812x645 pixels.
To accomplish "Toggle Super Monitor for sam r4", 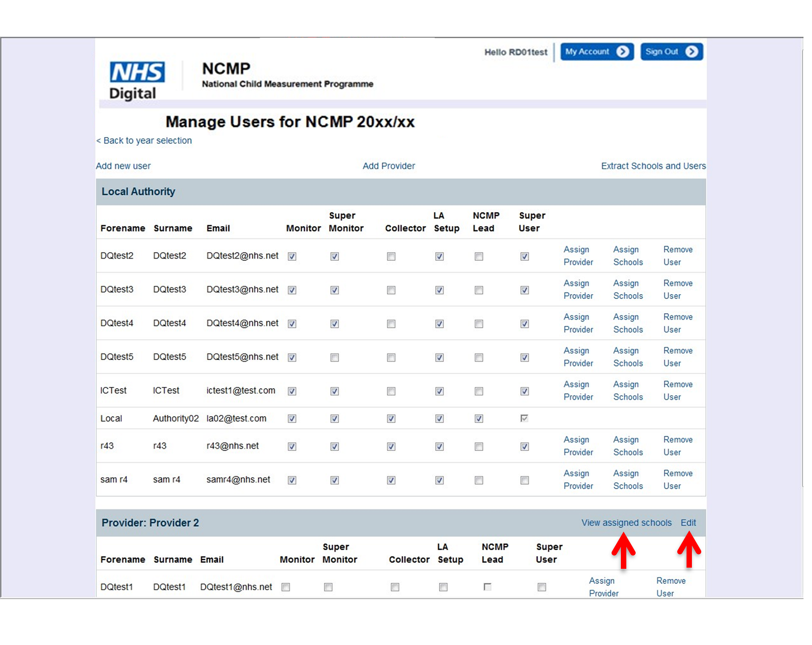I will point(335,480).
